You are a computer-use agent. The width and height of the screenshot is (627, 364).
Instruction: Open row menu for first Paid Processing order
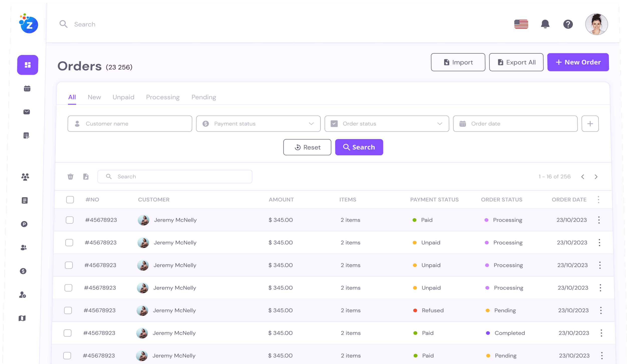pyautogui.click(x=599, y=220)
